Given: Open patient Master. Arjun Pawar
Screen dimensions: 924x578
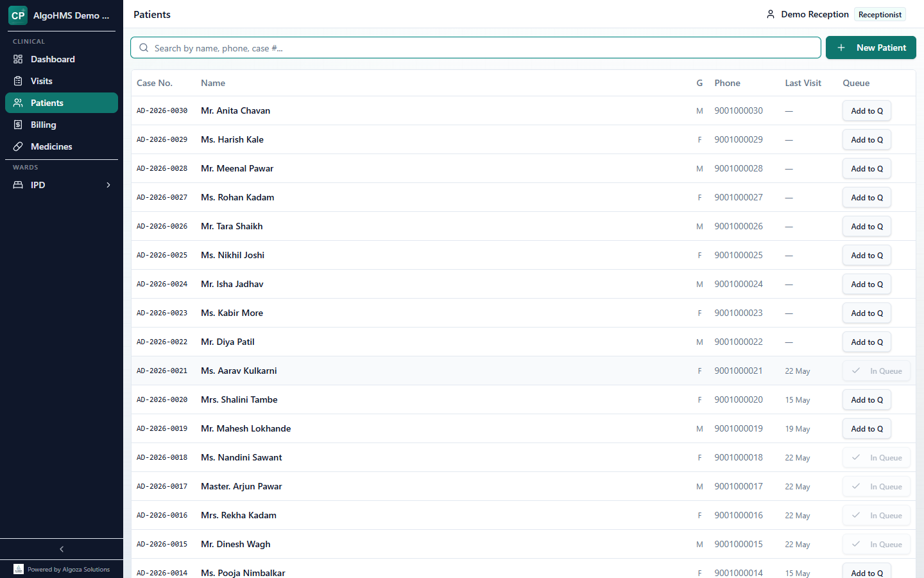Looking at the screenshot, I should (x=241, y=486).
